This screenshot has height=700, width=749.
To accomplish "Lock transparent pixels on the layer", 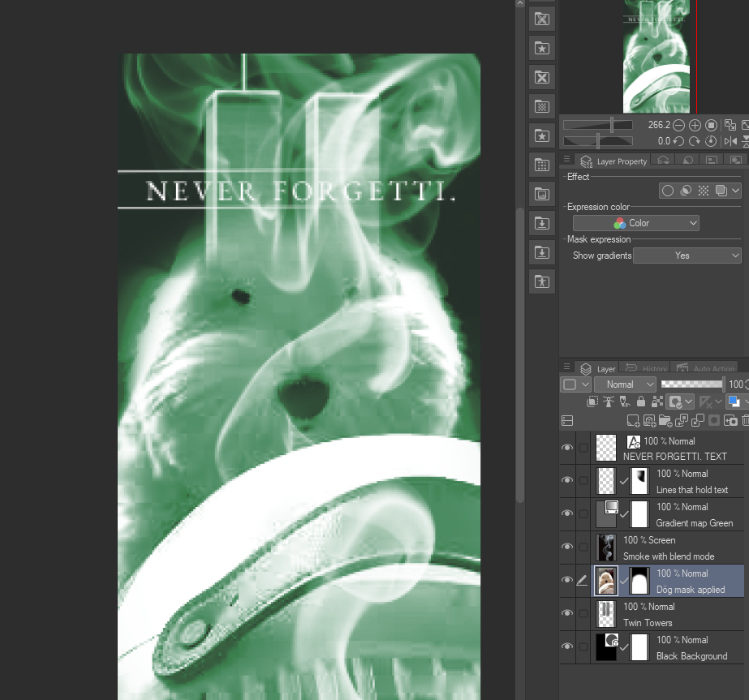I will (x=657, y=402).
